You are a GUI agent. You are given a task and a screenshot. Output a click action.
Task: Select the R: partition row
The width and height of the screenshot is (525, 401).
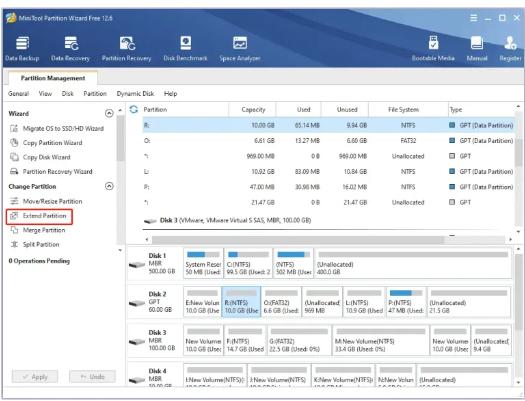point(328,125)
